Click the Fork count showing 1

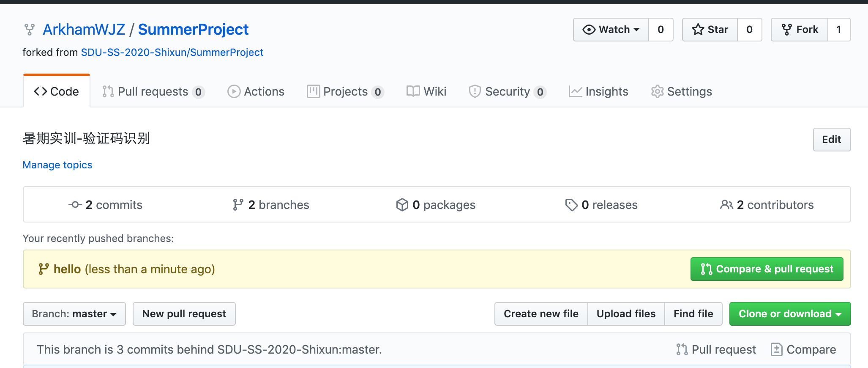[839, 30]
